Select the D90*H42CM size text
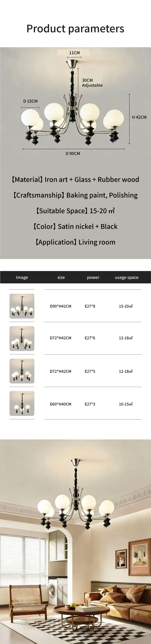 (61, 306)
